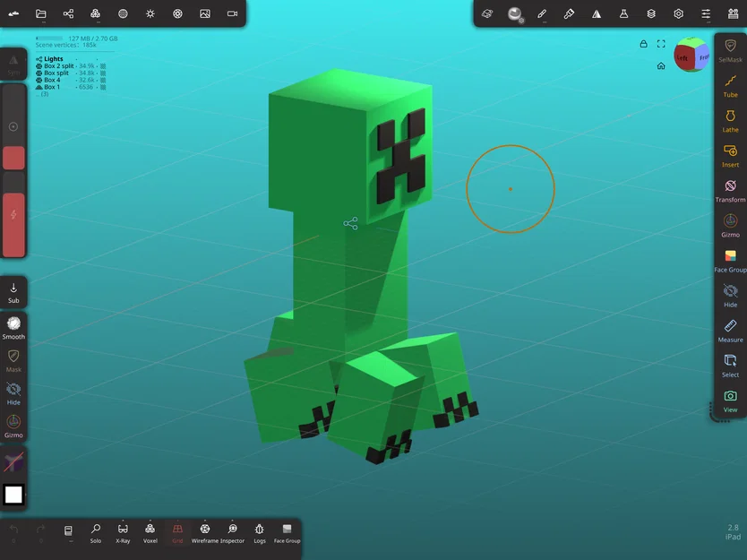Select the Transform tool
The image size is (747, 560).
click(730, 191)
